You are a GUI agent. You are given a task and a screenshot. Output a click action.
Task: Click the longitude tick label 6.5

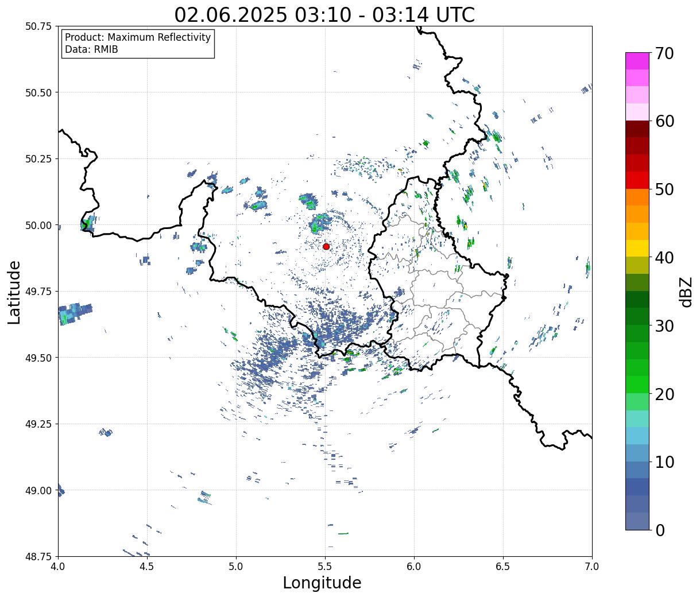coord(503,567)
